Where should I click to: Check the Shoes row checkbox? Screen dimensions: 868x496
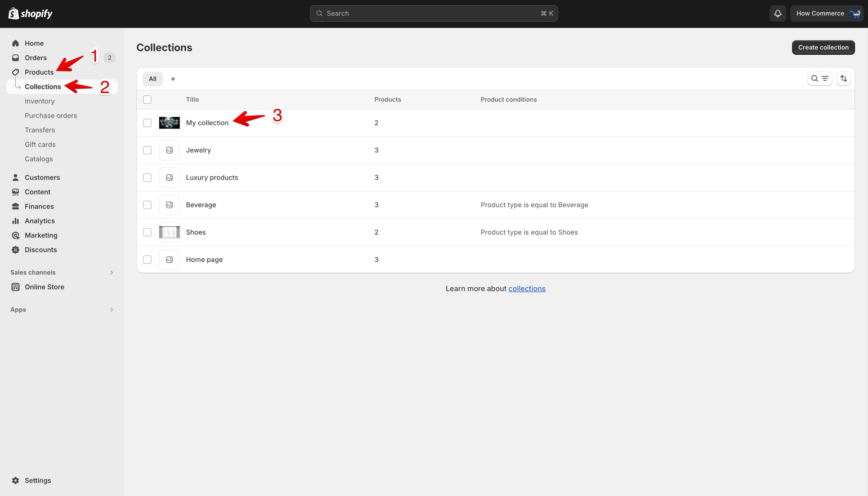(x=147, y=232)
